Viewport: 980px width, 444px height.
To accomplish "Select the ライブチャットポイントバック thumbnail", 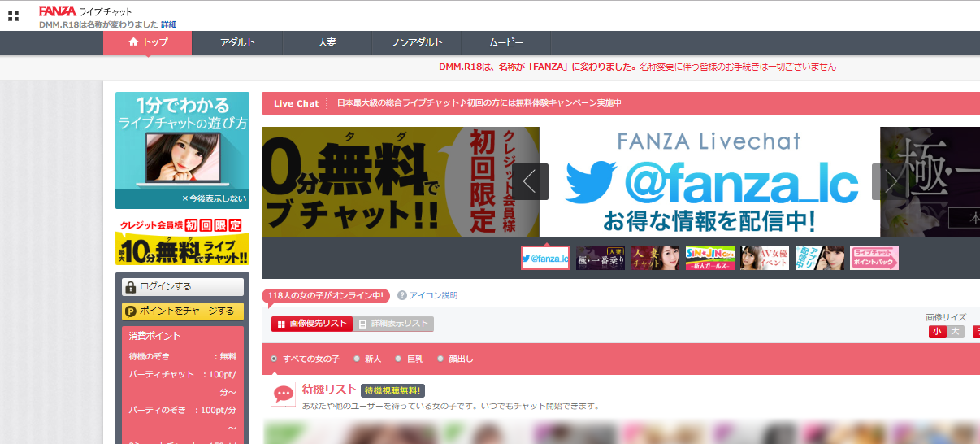I will [x=874, y=258].
